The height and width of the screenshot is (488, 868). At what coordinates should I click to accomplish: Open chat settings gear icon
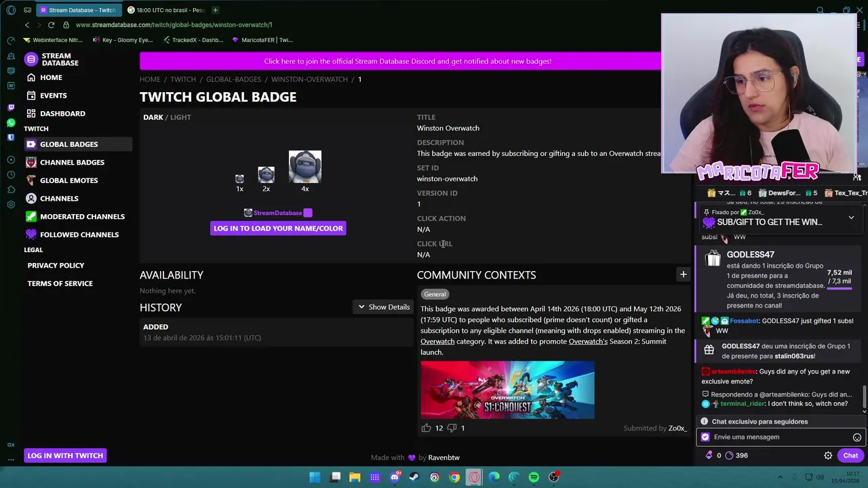(x=828, y=455)
